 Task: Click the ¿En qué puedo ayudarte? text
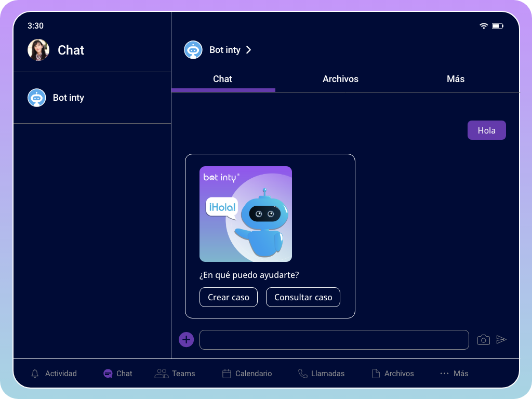[x=249, y=275]
